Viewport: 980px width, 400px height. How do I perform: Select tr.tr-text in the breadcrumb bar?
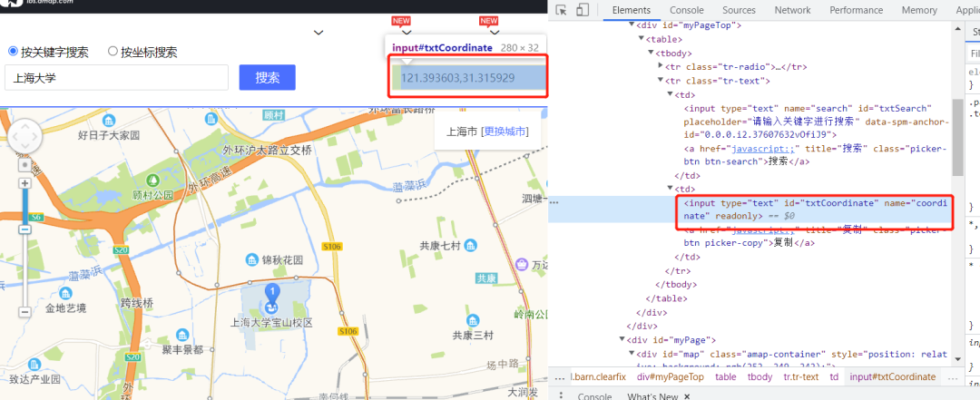[800, 377]
